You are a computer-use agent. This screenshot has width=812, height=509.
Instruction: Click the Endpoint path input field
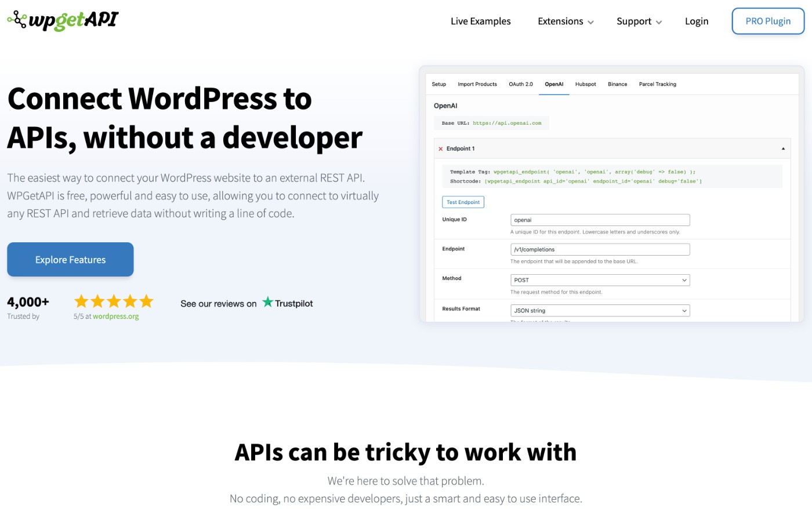(600, 249)
